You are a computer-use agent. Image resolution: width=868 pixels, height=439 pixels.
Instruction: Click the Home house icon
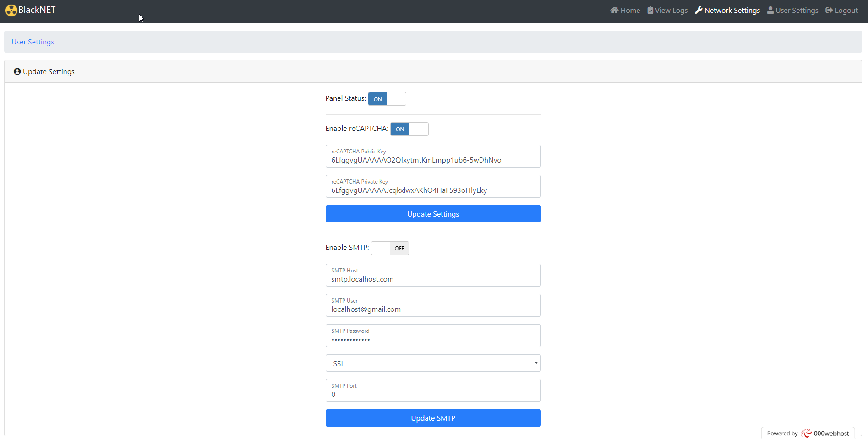pos(614,10)
